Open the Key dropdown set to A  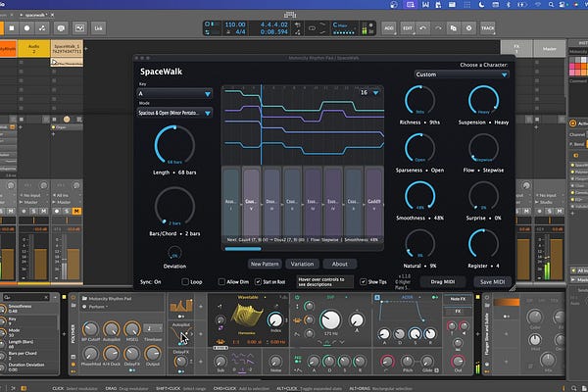click(x=176, y=95)
